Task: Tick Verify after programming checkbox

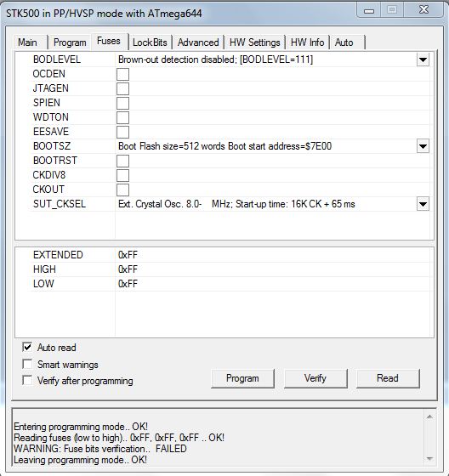Action: tap(27, 380)
